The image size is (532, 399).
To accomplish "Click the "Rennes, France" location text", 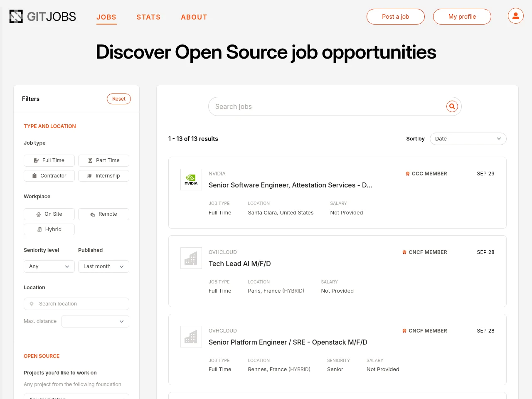I will coord(268,369).
